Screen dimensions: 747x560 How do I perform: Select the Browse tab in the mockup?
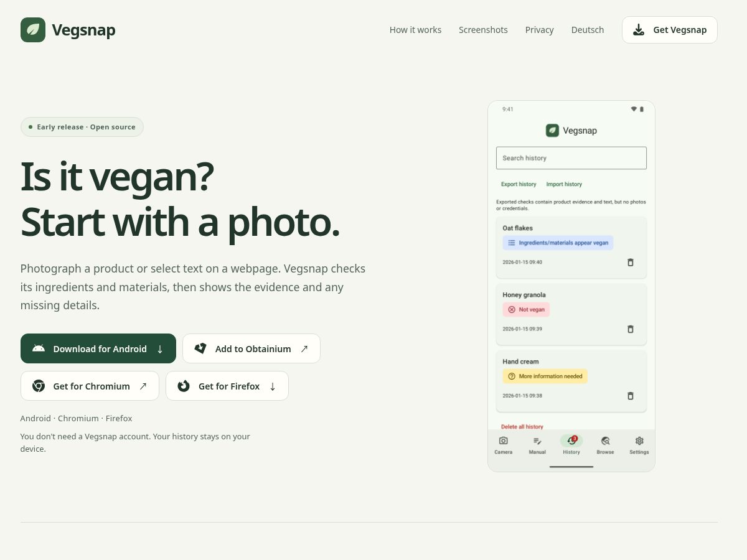(x=605, y=445)
